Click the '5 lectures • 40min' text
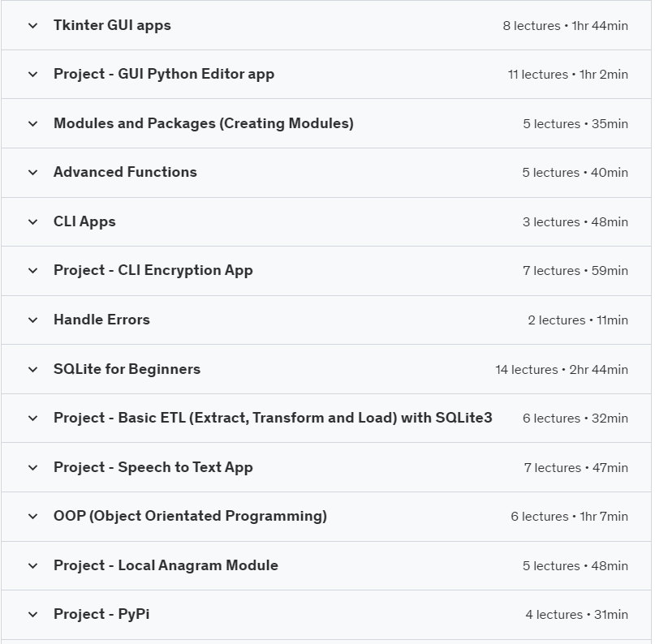 tap(575, 173)
